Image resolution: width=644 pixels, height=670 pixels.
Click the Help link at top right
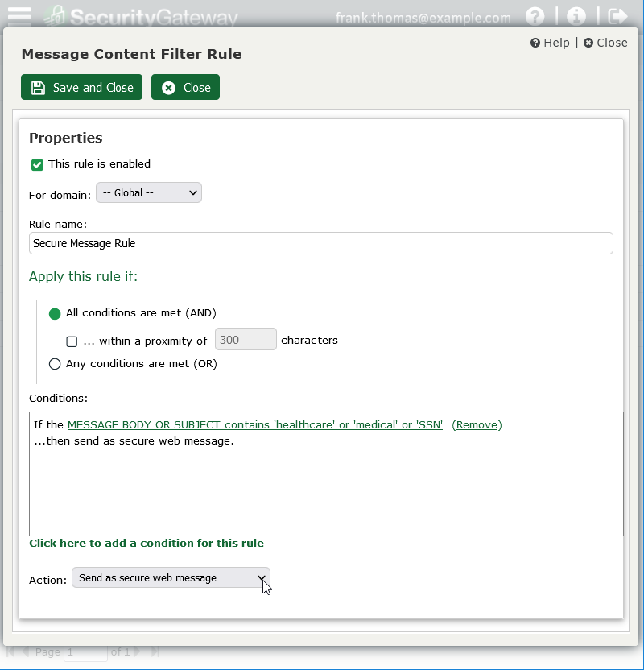(x=550, y=43)
